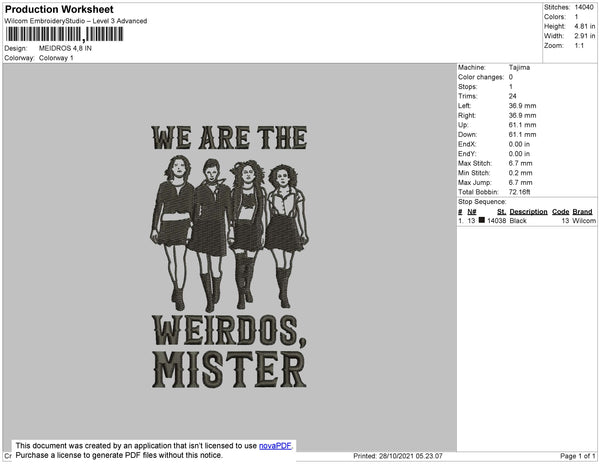Click the barcode under Production Worksheet

64,34
